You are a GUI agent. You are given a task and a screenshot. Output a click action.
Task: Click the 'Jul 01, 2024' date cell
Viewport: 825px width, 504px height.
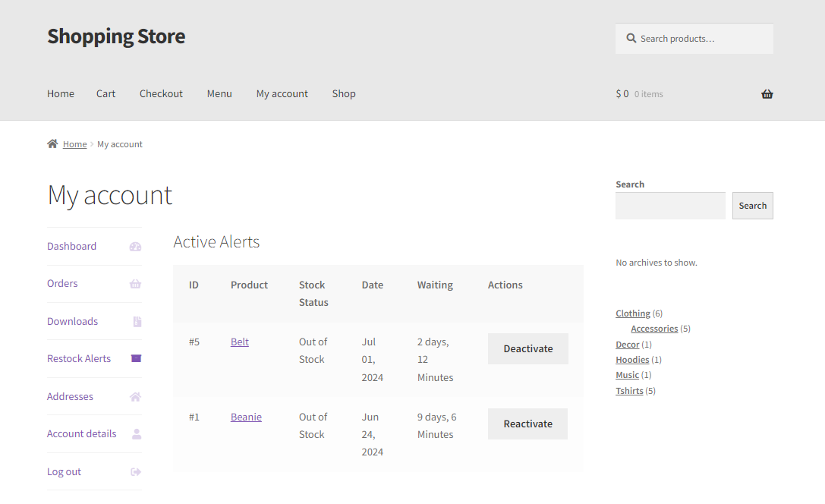[x=372, y=360]
